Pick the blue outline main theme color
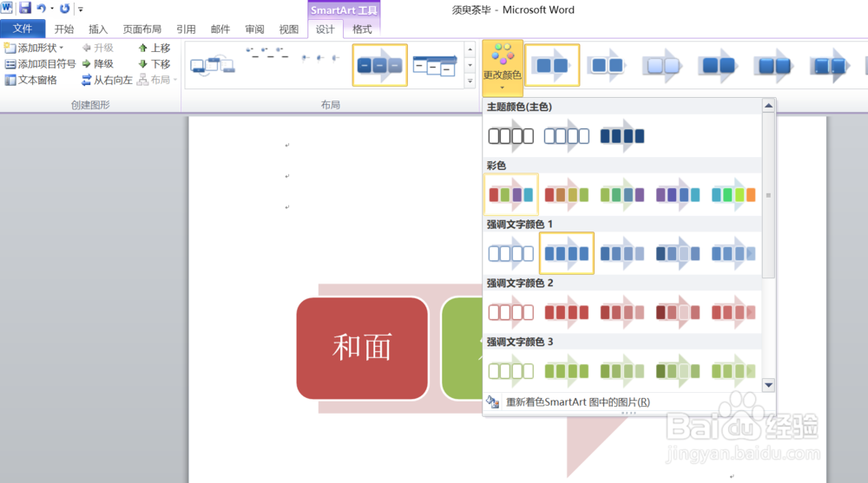This screenshot has width=868, height=483. click(566, 135)
